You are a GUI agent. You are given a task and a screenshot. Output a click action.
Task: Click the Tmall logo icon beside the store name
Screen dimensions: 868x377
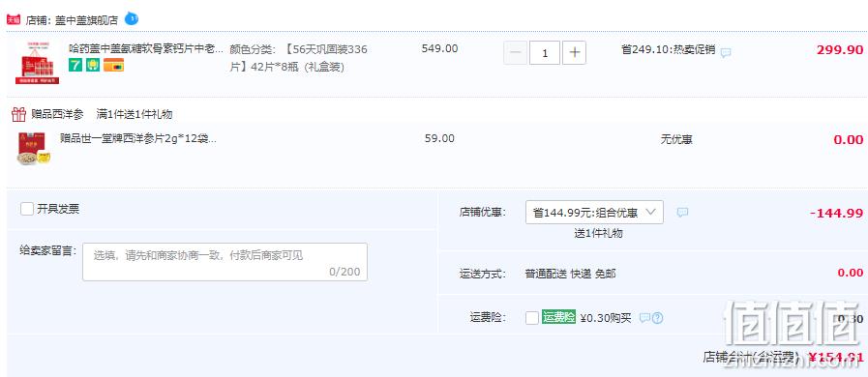coord(14,20)
